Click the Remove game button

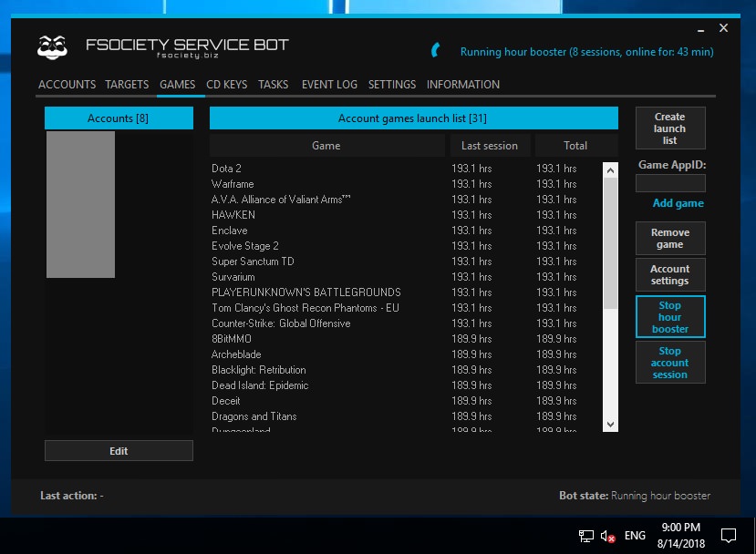click(670, 239)
